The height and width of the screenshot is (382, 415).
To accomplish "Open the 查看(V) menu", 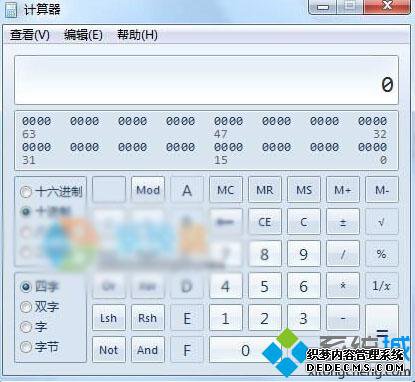I will point(30,35).
